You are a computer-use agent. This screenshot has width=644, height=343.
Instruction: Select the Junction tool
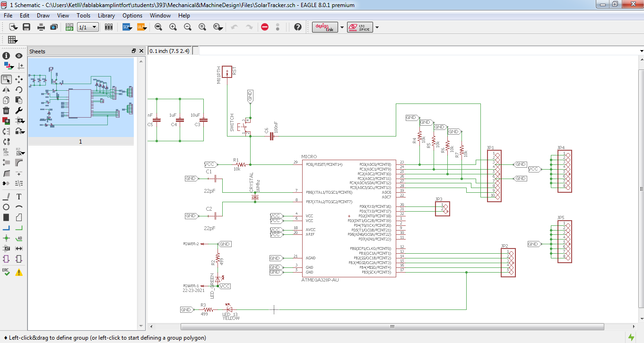6,238
